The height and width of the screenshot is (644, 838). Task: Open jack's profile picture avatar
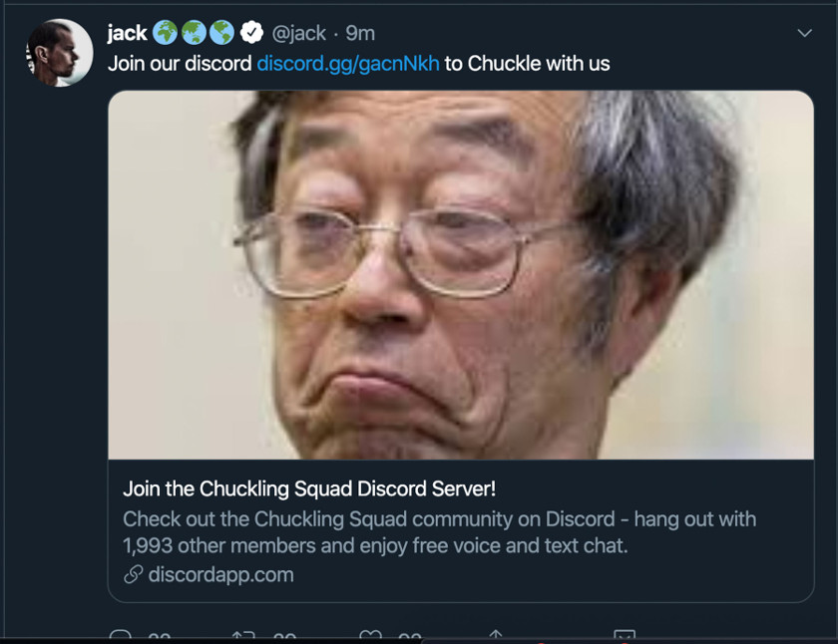(x=59, y=53)
